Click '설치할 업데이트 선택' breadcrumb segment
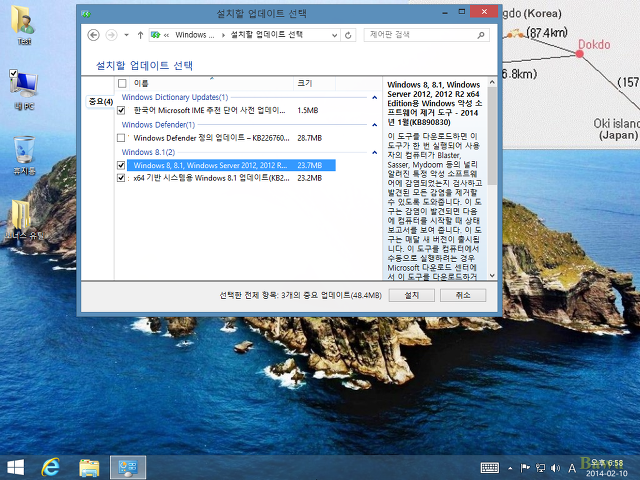This screenshot has width=640, height=480. 267,35
